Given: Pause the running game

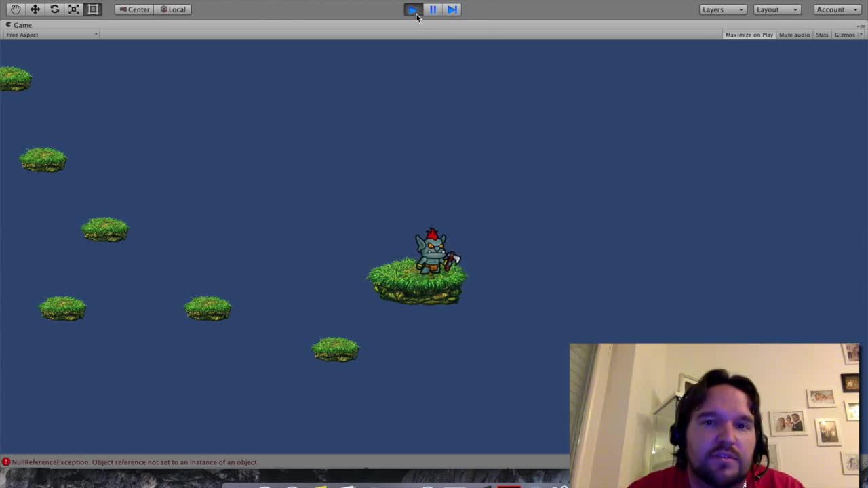Looking at the screenshot, I should pyautogui.click(x=433, y=9).
